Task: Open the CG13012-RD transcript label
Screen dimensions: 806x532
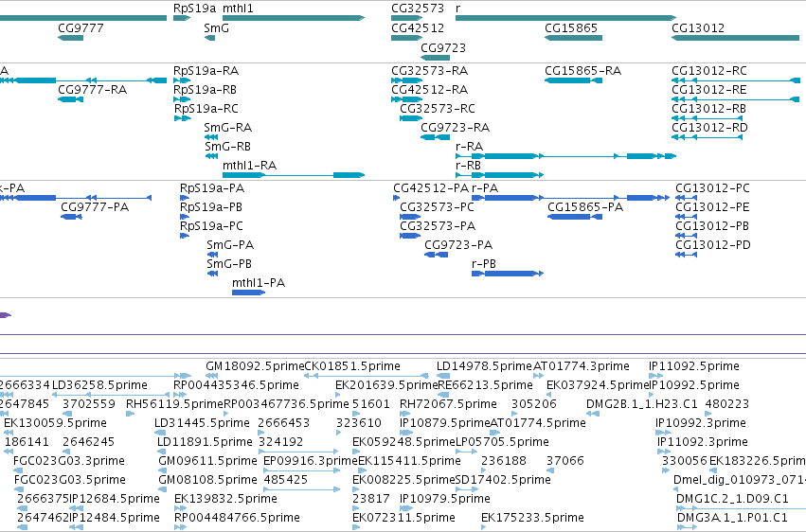Action: click(709, 128)
